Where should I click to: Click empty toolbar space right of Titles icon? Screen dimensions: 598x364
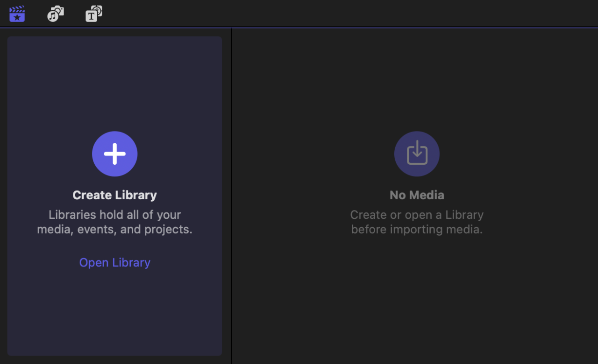tap(327, 14)
